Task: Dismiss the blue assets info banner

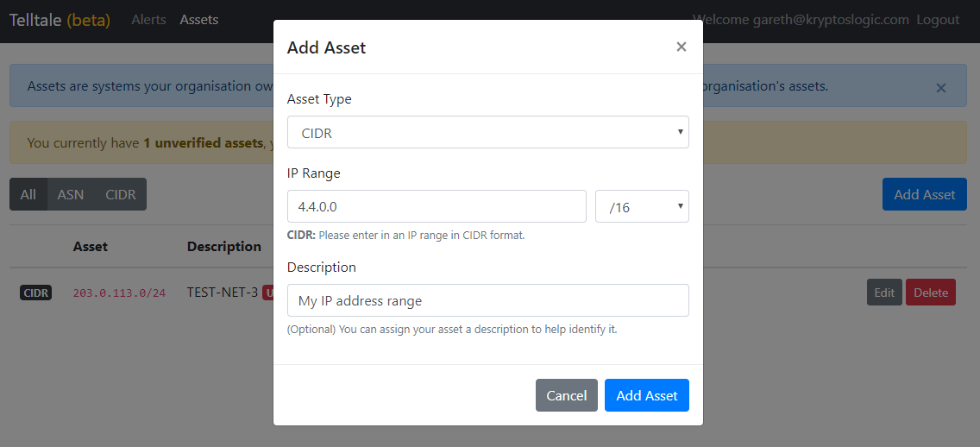Action: coord(940,88)
